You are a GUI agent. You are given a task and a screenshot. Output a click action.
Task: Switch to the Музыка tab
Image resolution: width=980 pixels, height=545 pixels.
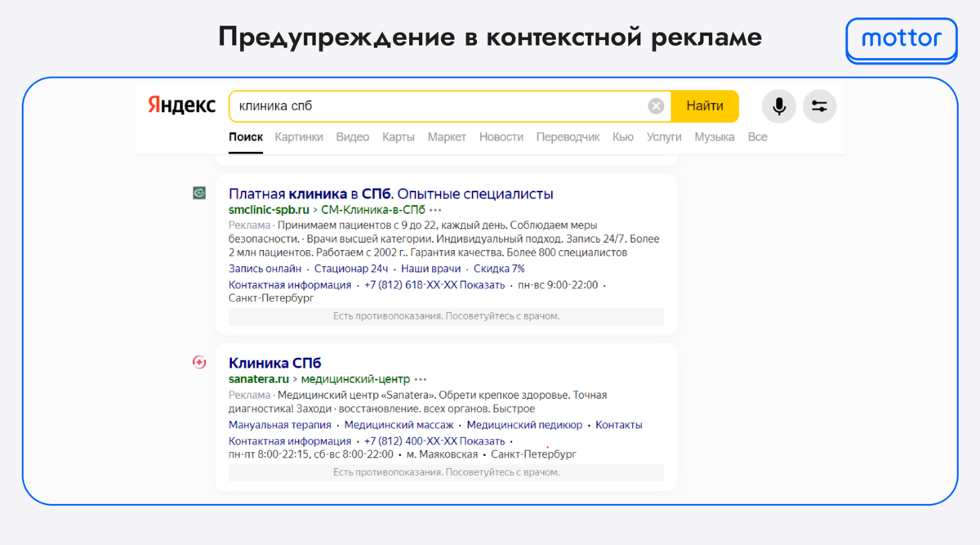click(x=715, y=137)
